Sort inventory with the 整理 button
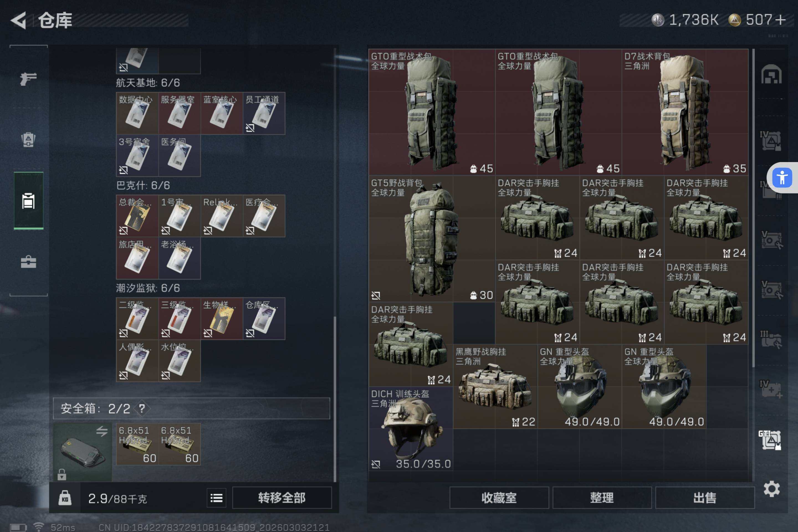798x532 pixels. coord(602,498)
